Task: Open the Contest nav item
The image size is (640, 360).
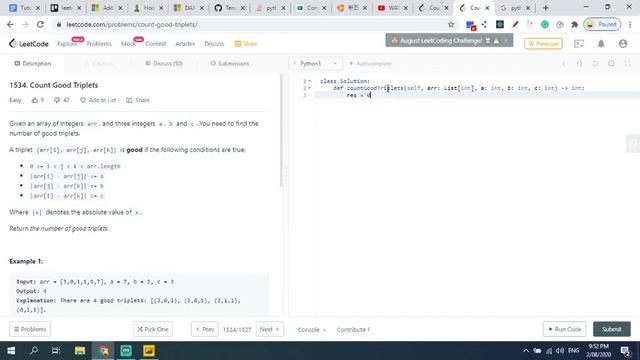Action: (x=156, y=44)
